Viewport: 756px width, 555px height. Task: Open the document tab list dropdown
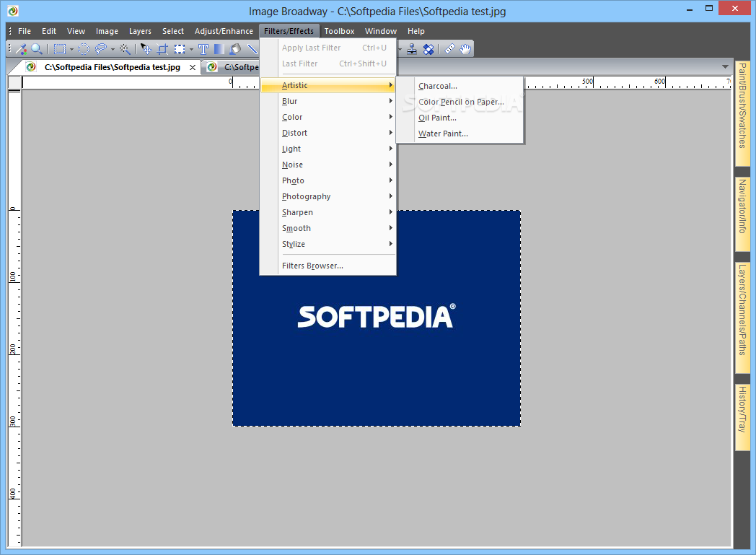point(725,66)
